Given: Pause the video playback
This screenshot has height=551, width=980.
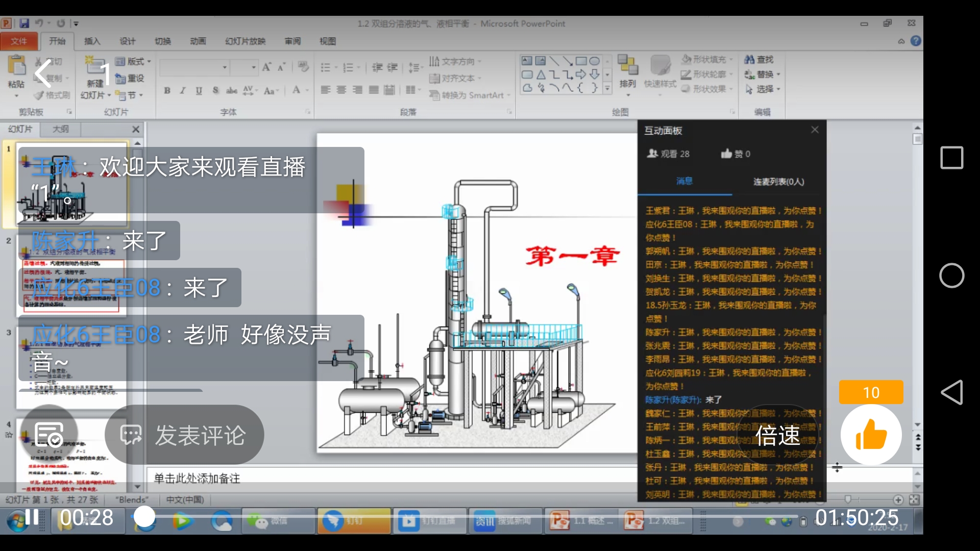Looking at the screenshot, I should (x=32, y=517).
